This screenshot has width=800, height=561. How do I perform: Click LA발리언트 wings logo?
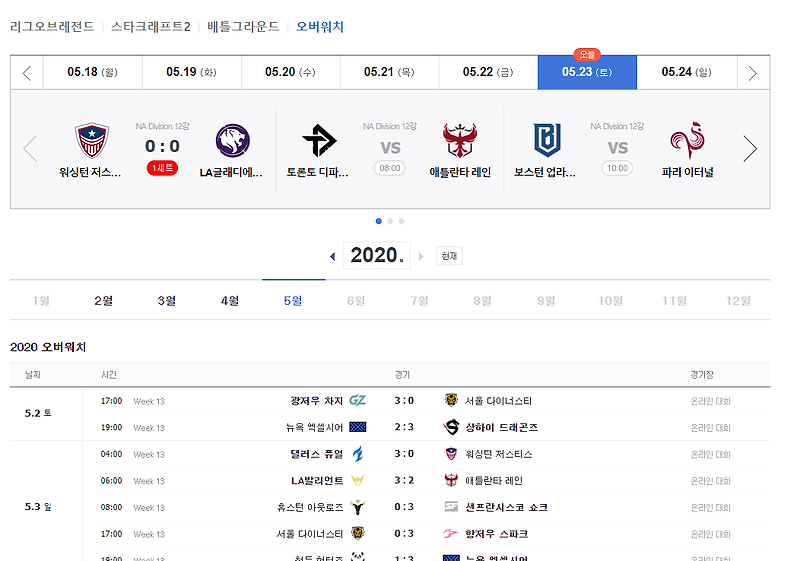click(x=358, y=480)
